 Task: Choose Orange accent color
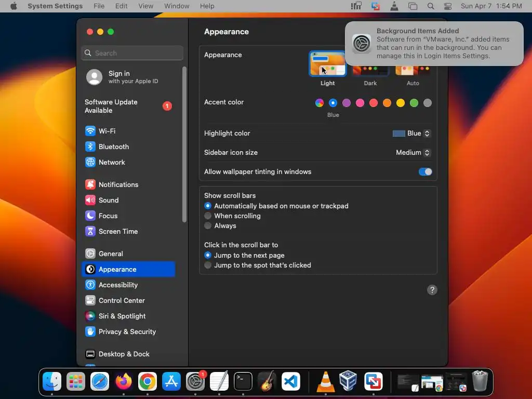click(387, 103)
